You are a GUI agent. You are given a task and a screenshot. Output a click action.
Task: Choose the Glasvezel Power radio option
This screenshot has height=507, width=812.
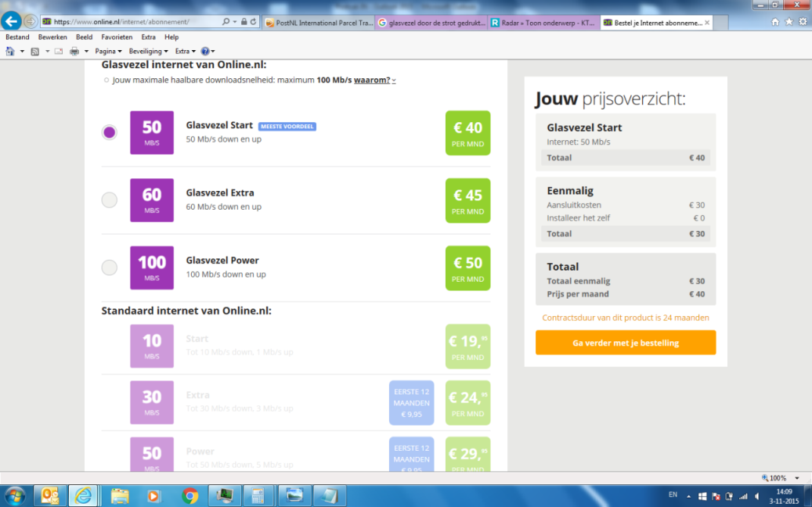[110, 268]
